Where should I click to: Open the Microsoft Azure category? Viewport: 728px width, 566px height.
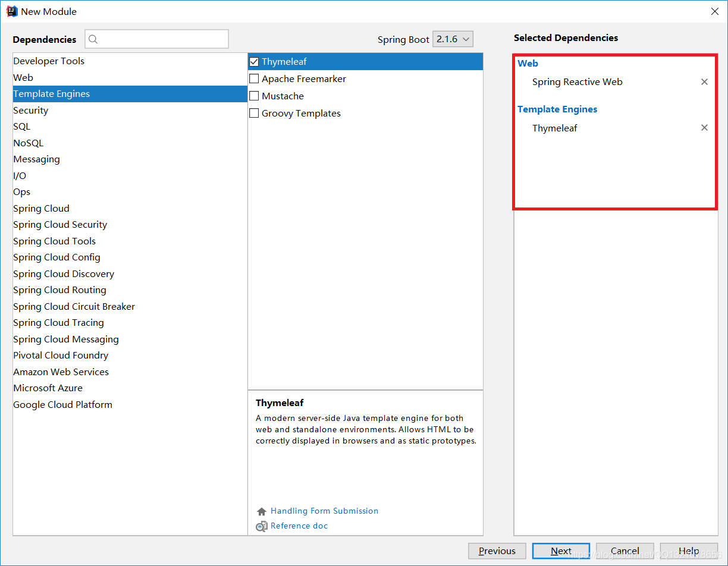point(130,388)
